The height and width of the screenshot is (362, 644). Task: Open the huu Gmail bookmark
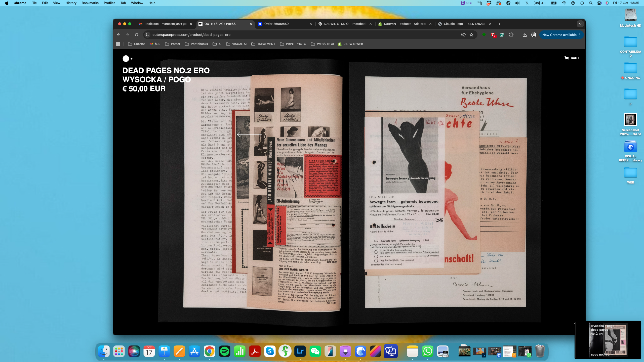coord(155,44)
